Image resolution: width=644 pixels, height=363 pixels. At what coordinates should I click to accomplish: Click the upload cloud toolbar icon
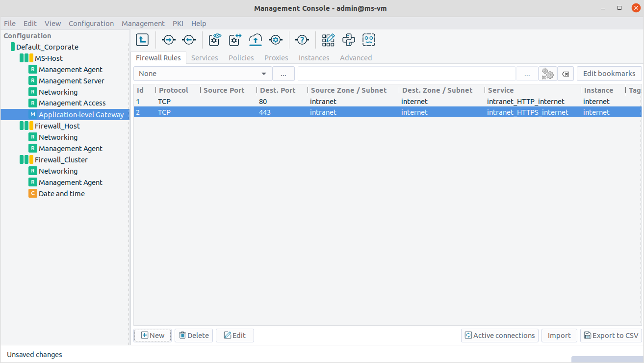[256, 40]
